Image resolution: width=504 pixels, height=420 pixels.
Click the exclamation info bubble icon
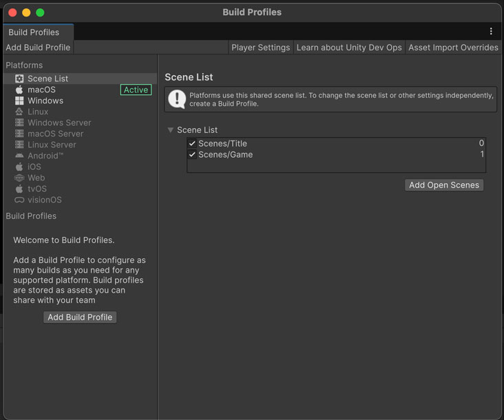(177, 99)
